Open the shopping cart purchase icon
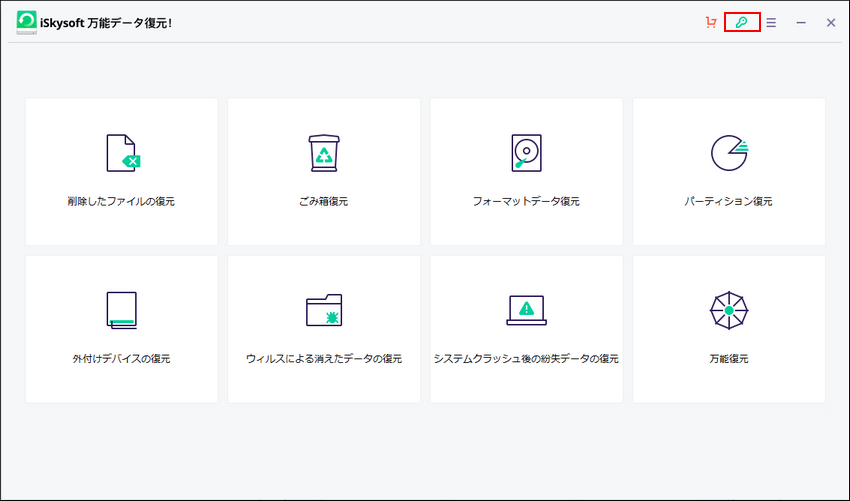 tap(711, 22)
